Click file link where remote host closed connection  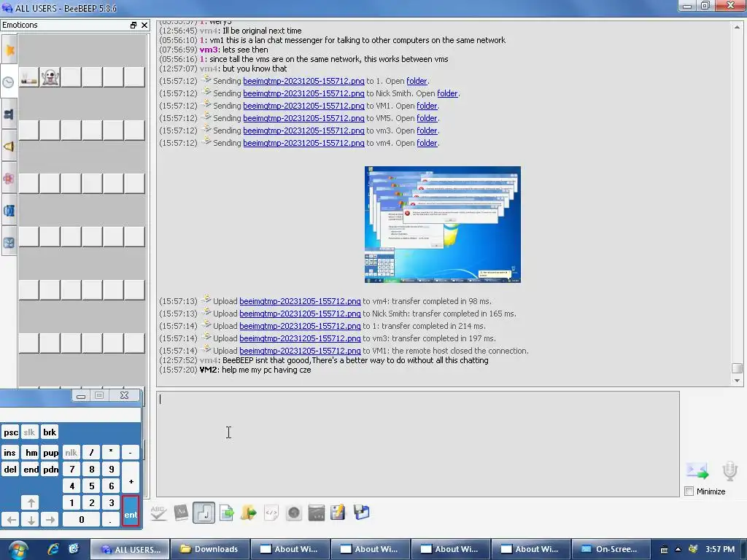point(300,351)
